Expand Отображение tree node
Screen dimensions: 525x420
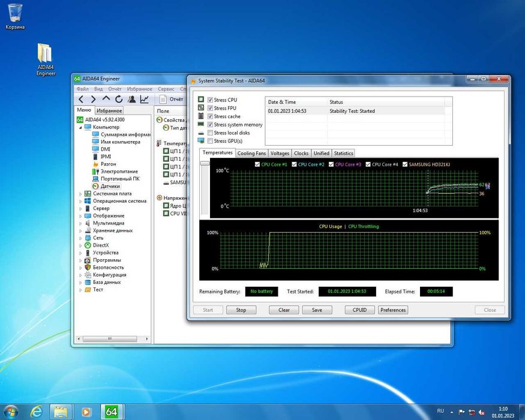pyautogui.click(x=80, y=216)
